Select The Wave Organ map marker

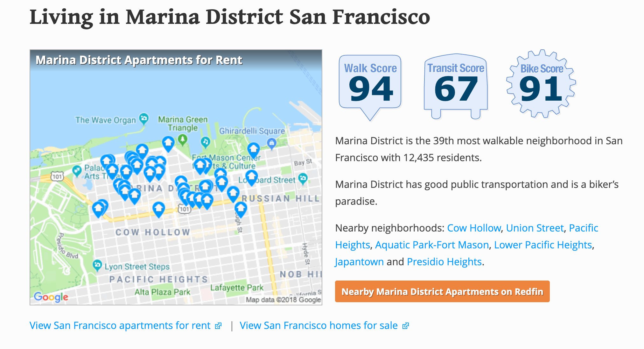point(144,118)
